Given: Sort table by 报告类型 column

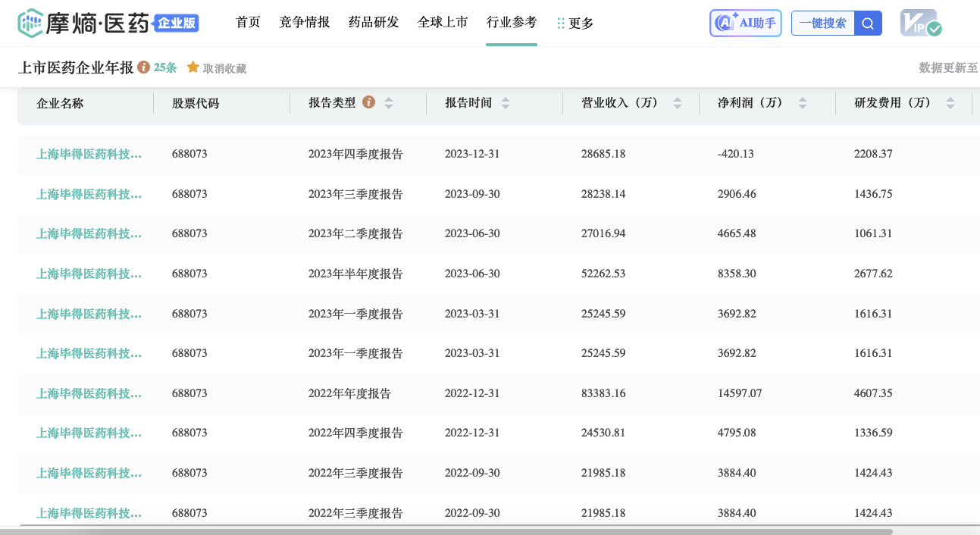Looking at the screenshot, I should point(389,103).
